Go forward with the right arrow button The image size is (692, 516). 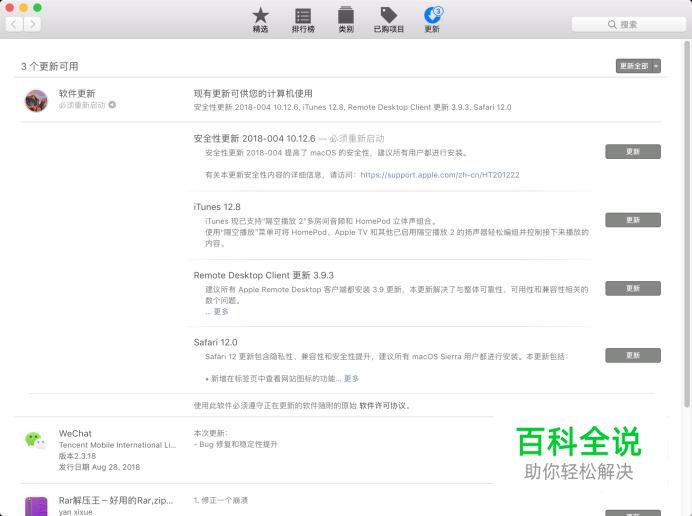pos(32,24)
